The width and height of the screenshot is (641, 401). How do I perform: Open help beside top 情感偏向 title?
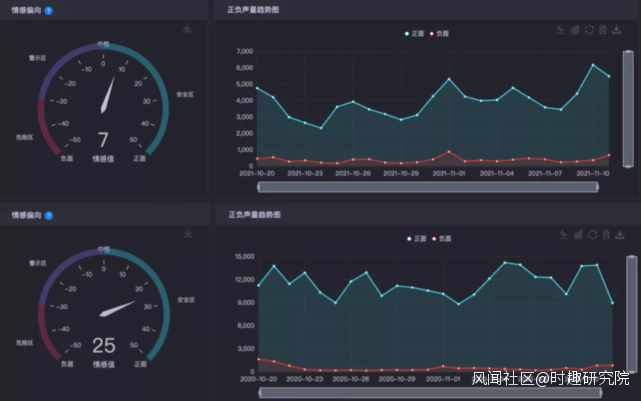pos(49,11)
